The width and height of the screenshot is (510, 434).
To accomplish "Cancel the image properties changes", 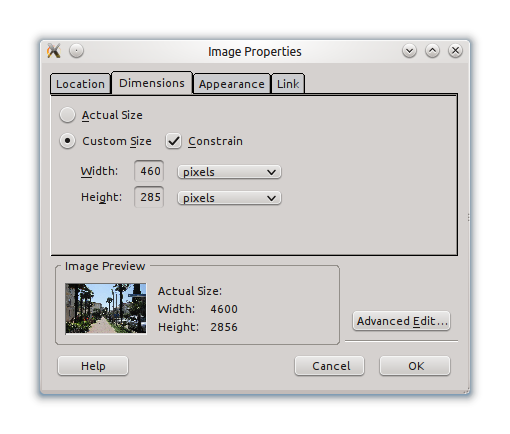I will click(x=330, y=366).
